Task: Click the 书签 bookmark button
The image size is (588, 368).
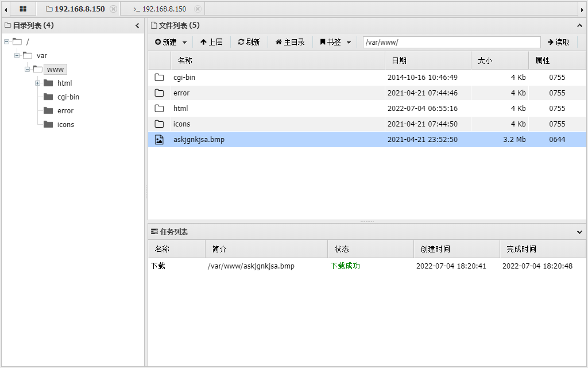Action: (330, 42)
